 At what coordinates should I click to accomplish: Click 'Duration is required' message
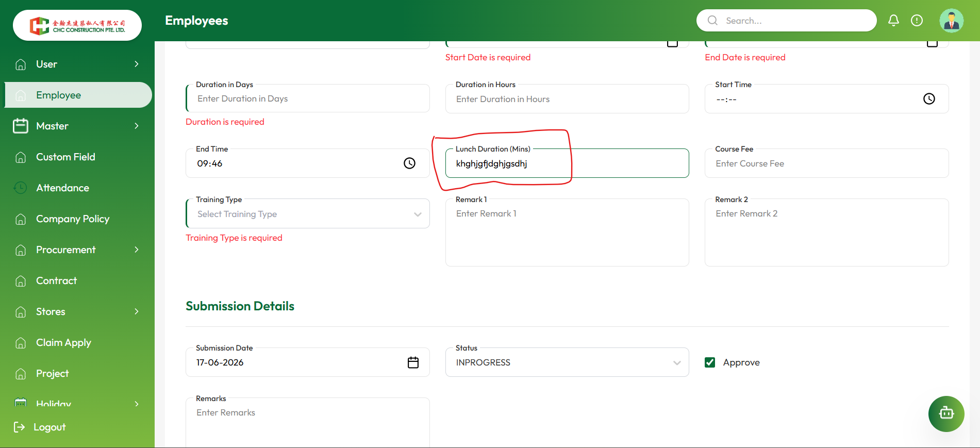[x=225, y=122]
